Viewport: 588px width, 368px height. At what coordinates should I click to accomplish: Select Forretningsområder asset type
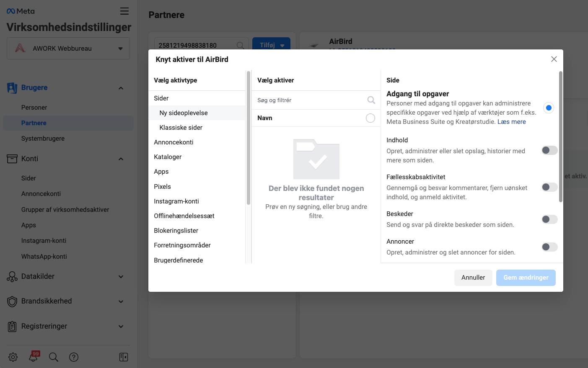click(197, 245)
